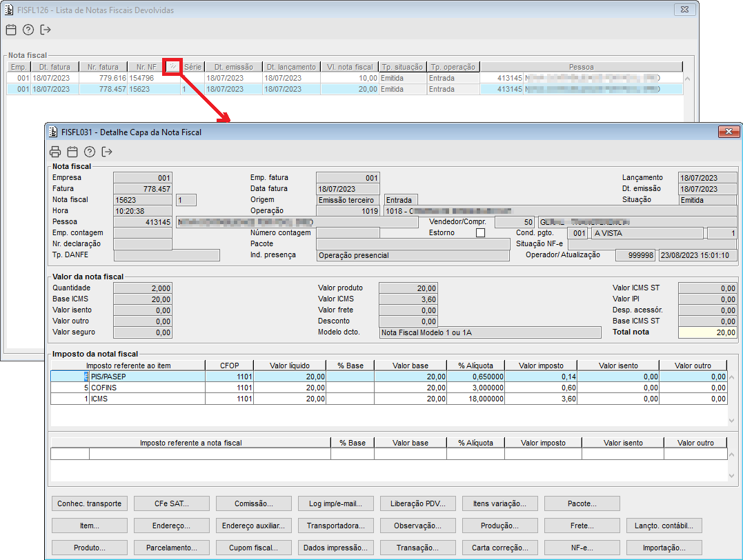Click the NF-e... button
743x560 pixels.
pyautogui.click(x=582, y=548)
